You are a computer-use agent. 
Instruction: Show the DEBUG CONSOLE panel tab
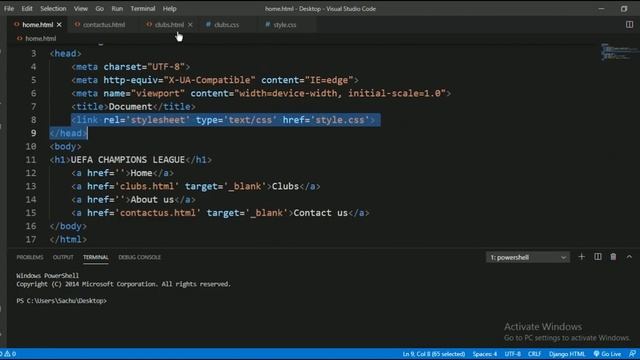pyautogui.click(x=140, y=257)
